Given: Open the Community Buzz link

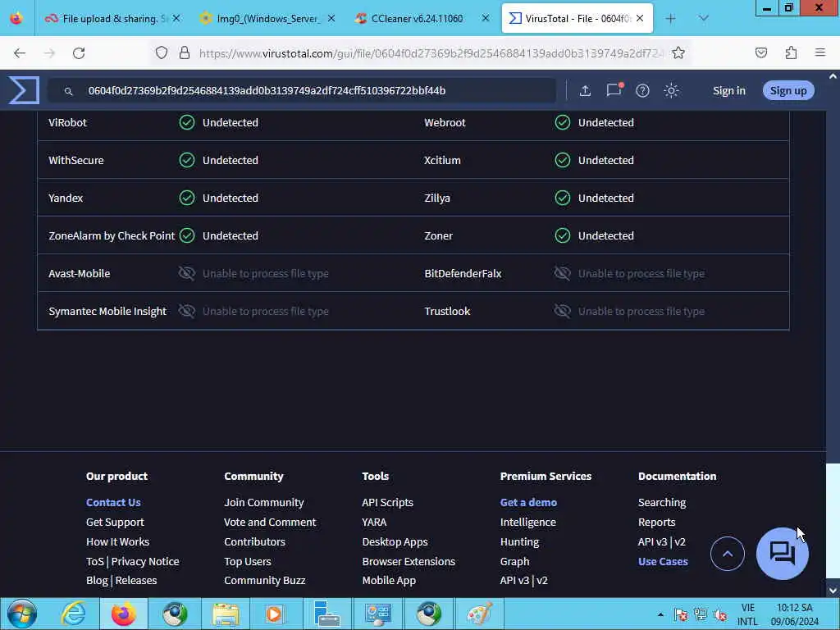Looking at the screenshot, I should point(265,580).
